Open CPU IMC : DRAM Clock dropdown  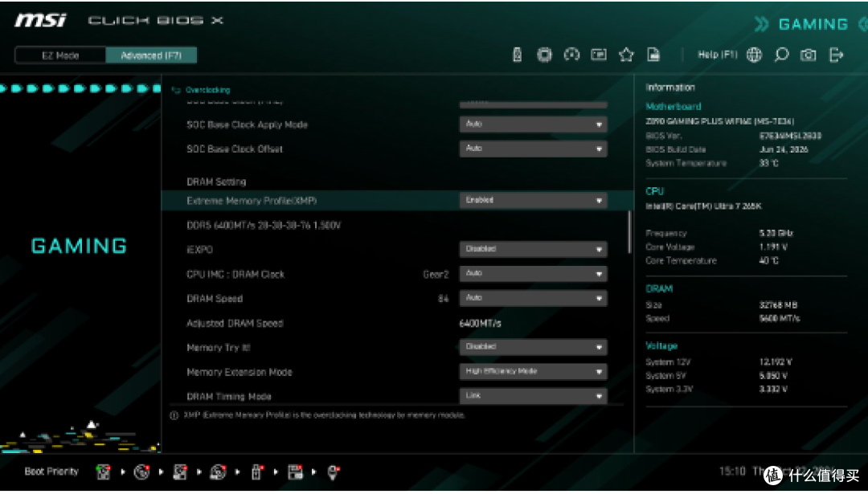click(x=533, y=274)
